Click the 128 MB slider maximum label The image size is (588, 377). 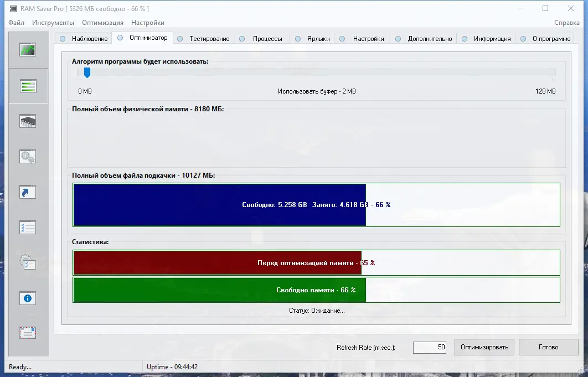point(545,91)
